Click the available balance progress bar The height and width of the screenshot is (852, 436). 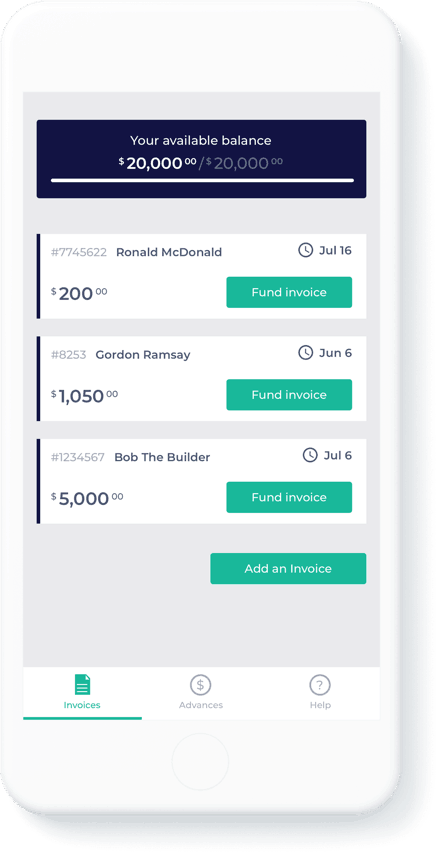tap(202, 180)
